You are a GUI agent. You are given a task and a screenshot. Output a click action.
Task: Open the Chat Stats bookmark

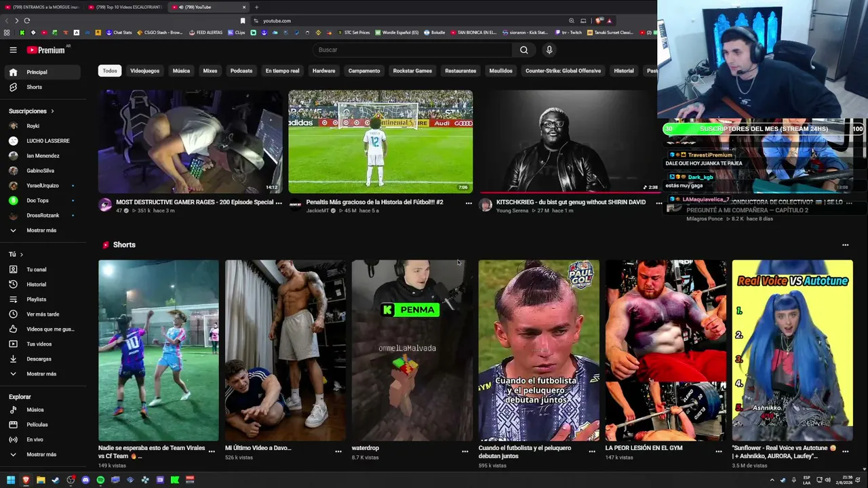(119, 33)
